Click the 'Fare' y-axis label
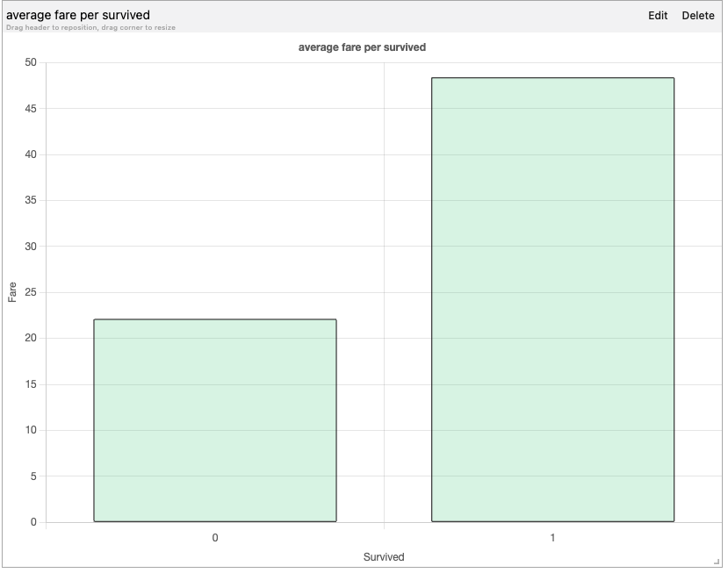 point(11,290)
